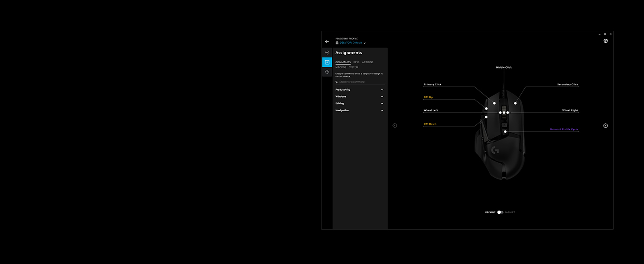Open the settings gear icon
Screen dimensions: 644x264
pyautogui.click(x=606, y=41)
